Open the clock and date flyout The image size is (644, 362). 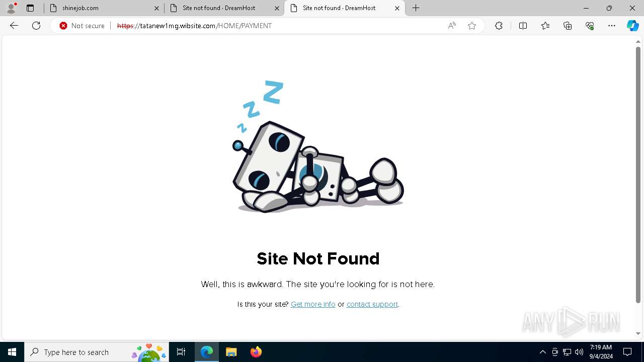[x=601, y=352]
